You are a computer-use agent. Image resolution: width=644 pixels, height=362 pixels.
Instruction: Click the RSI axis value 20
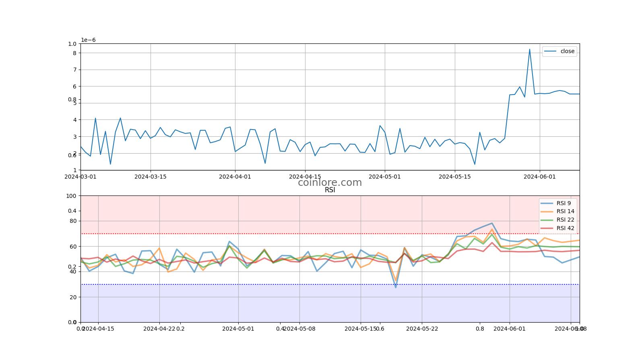[73, 297]
